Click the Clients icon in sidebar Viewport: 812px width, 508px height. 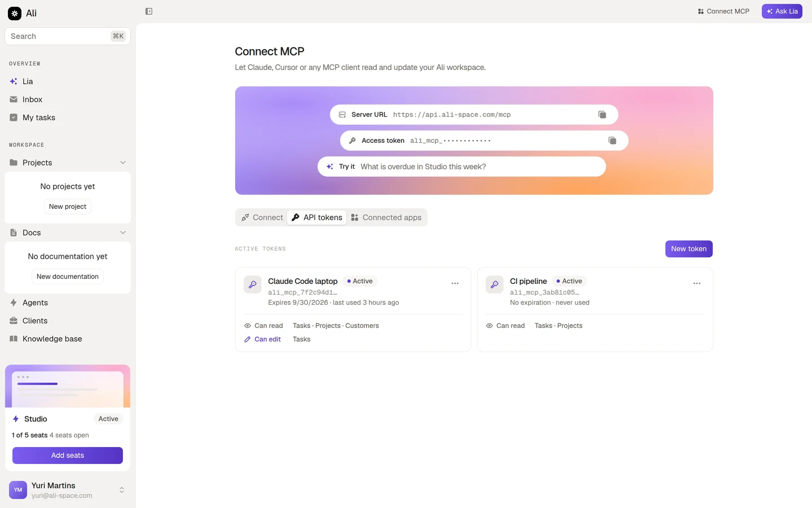(x=14, y=321)
